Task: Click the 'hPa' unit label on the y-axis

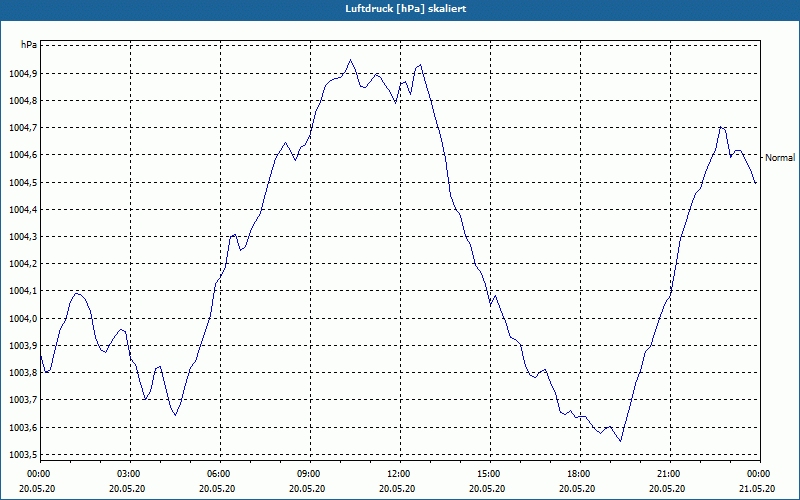Action: click(29, 45)
